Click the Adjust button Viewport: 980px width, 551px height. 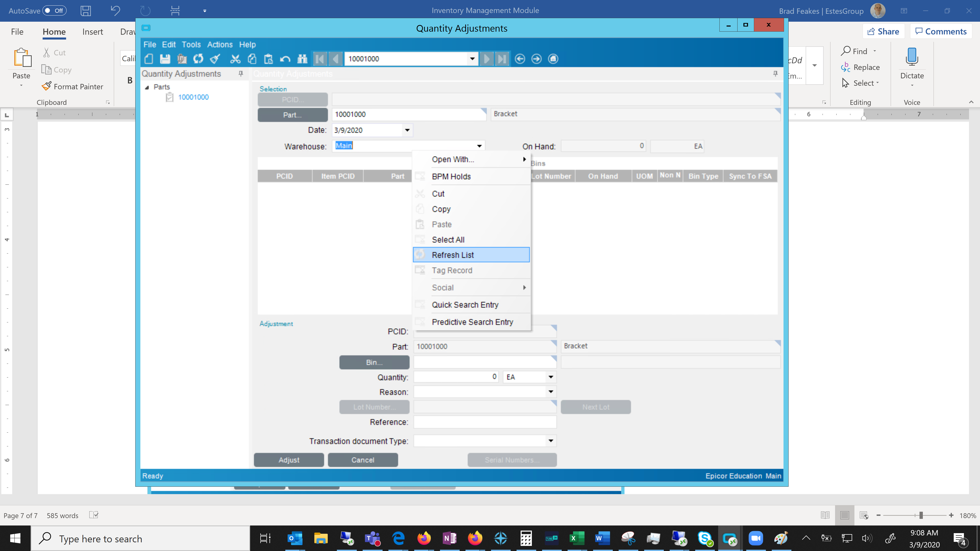click(289, 460)
